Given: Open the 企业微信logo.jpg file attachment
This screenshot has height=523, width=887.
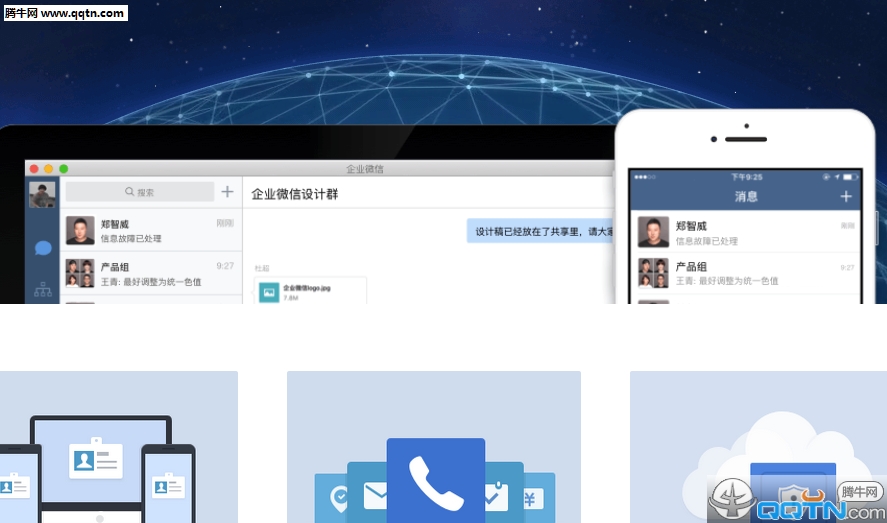Looking at the screenshot, I should 310,292.
